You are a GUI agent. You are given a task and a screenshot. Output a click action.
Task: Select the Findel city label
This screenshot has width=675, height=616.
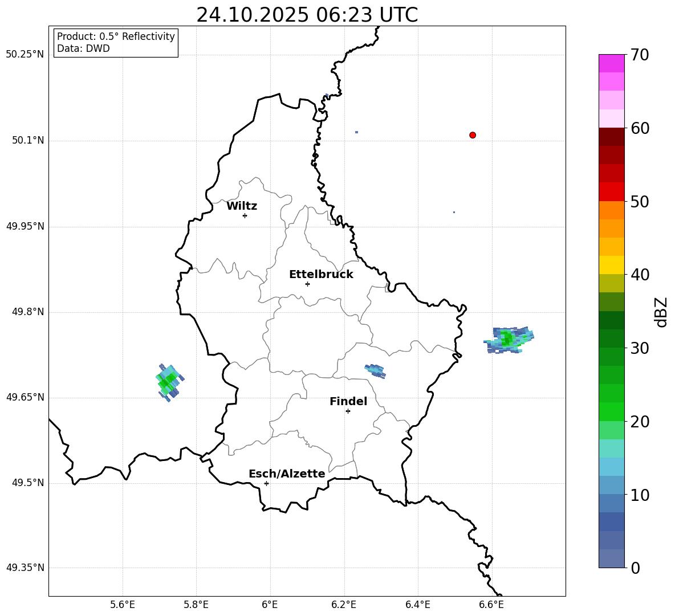tap(348, 401)
